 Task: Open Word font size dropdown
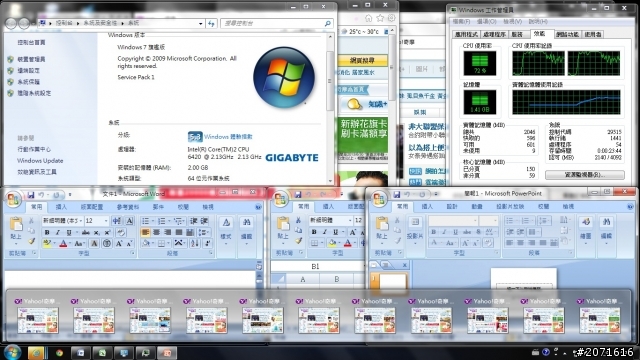coord(106,221)
